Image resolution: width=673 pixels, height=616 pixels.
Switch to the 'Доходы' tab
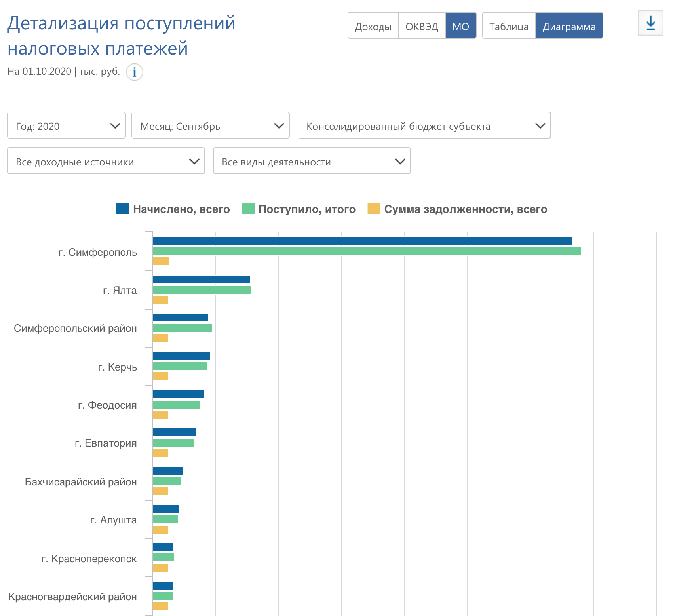[373, 26]
